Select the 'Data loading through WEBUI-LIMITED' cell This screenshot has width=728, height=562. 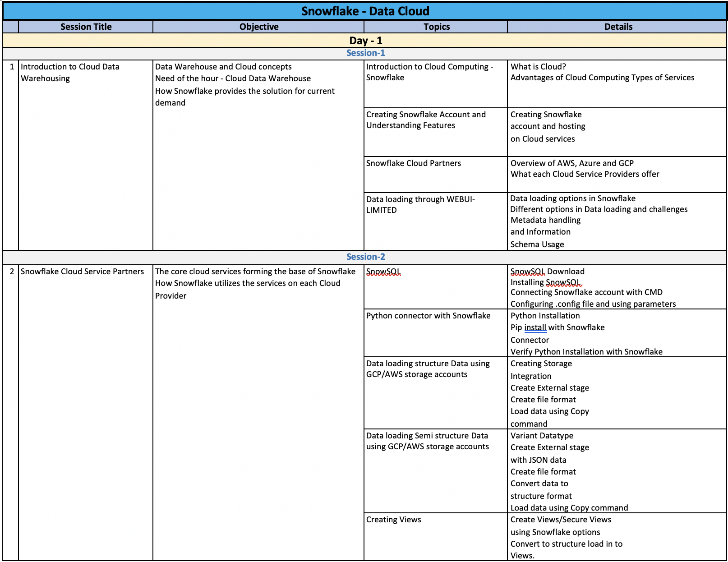coord(436,221)
